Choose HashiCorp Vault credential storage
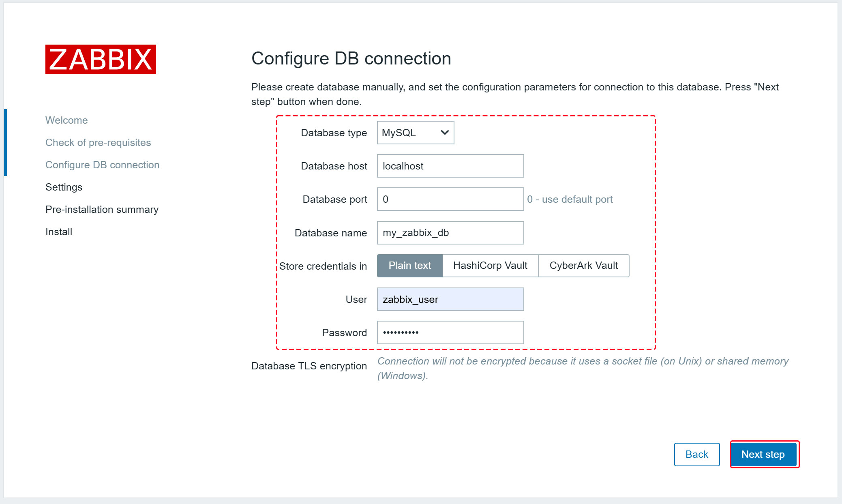Image resolution: width=842 pixels, height=504 pixels. 490,266
